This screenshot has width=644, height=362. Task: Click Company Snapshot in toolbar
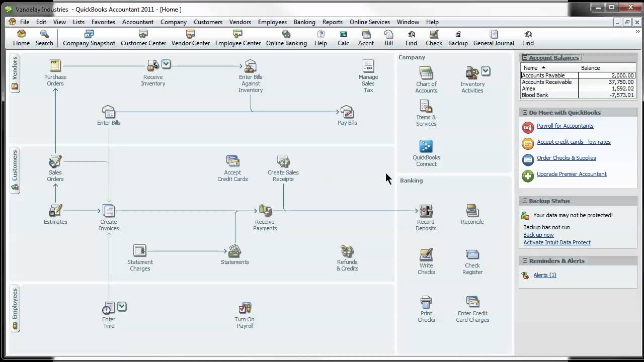(89, 38)
